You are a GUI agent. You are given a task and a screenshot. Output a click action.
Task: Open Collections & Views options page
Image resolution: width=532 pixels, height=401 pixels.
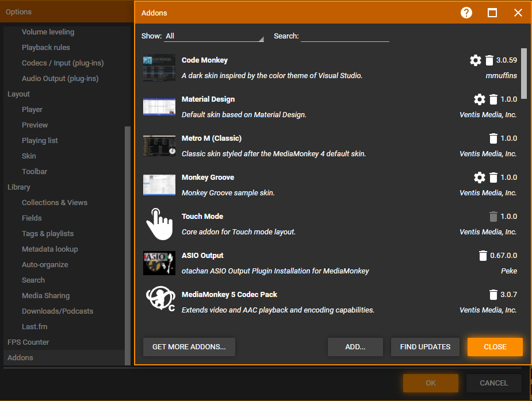[x=55, y=202]
